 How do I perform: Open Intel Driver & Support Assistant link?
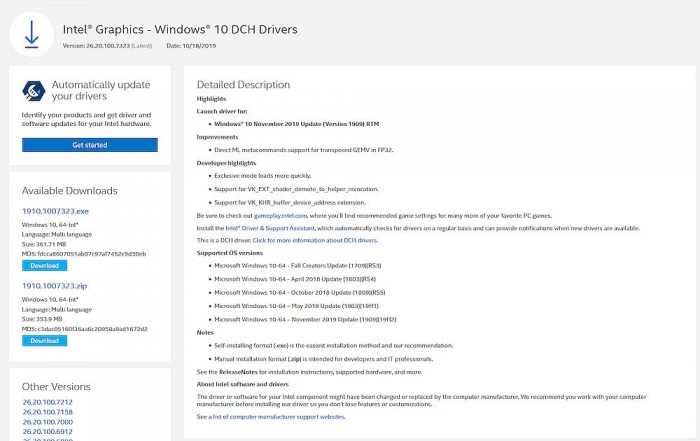pos(270,228)
